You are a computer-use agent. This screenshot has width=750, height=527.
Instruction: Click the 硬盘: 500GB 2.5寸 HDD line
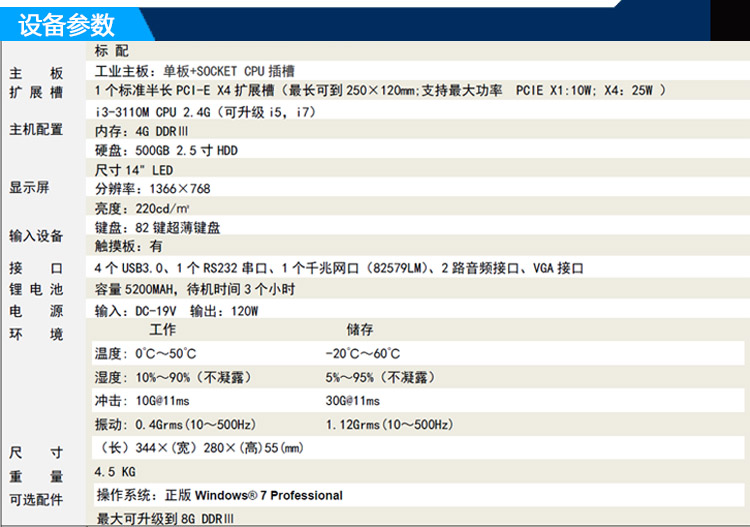tap(166, 150)
